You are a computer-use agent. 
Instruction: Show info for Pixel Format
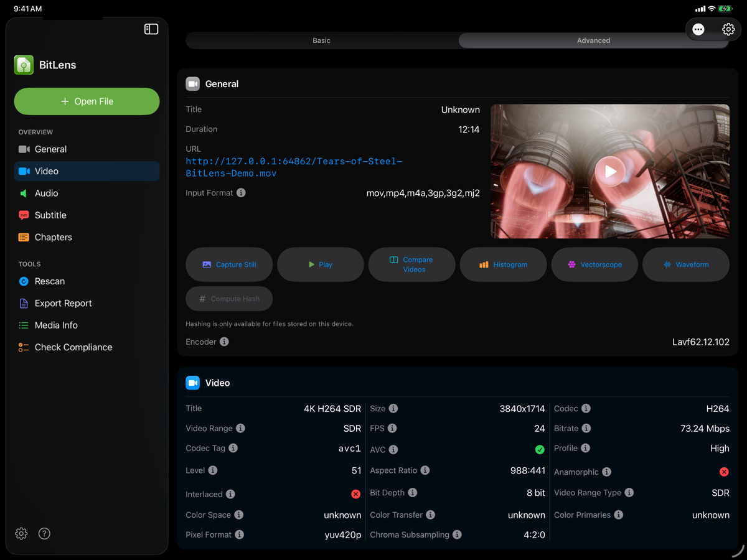239,534
